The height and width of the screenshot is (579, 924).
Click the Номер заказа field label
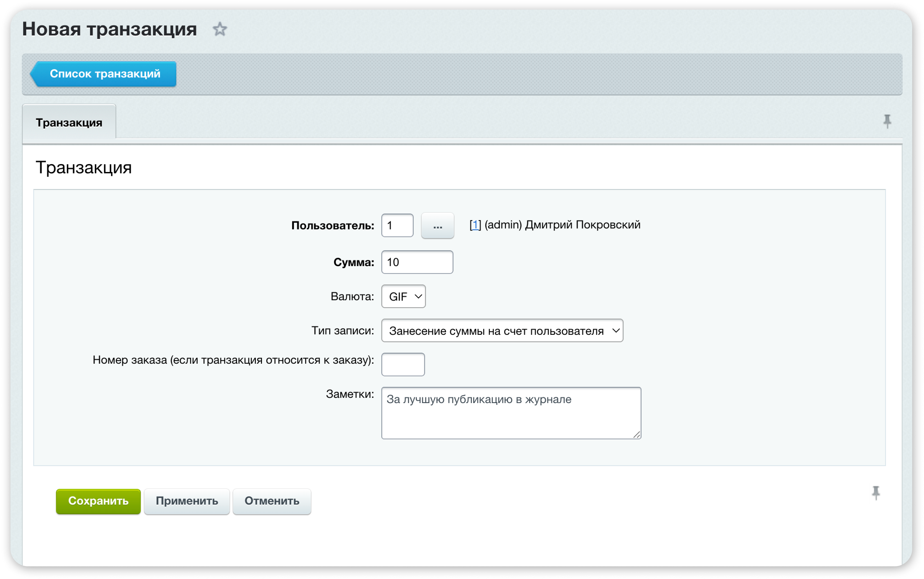click(x=233, y=360)
